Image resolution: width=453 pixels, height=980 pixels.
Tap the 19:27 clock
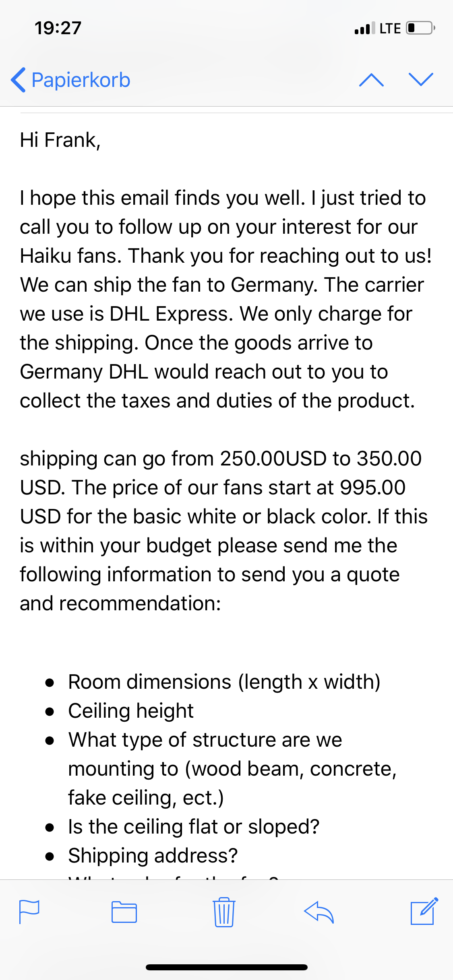tap(58, 28)
